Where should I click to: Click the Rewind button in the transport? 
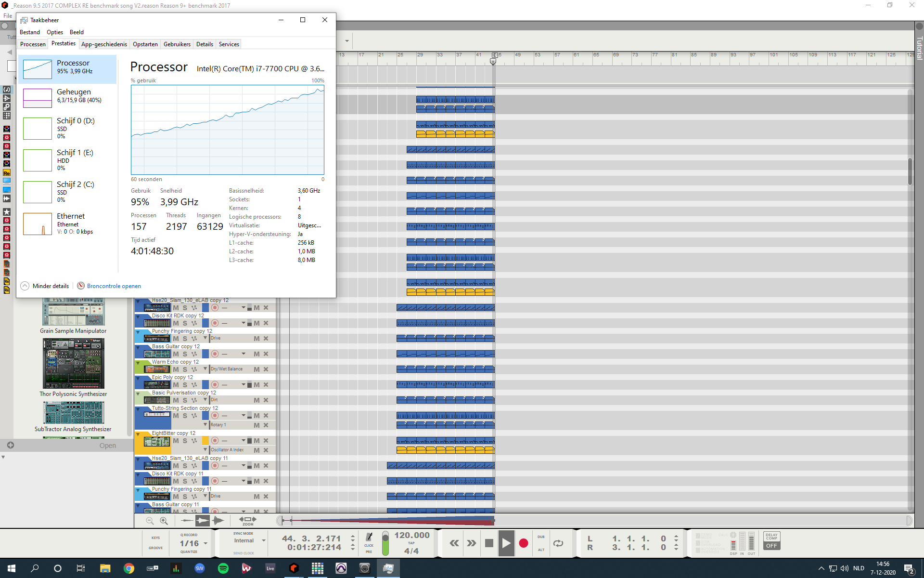click(x=454, y=543)
